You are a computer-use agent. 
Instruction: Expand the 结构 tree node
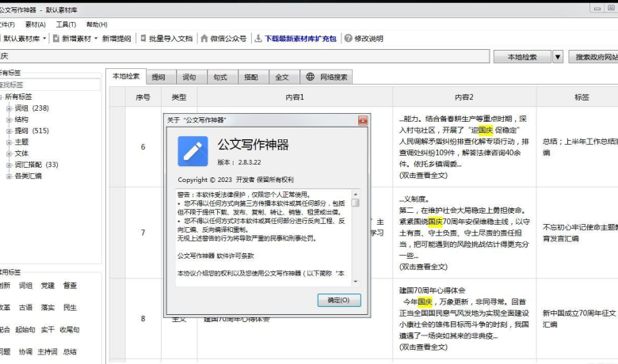pyautogui.click(x=9, y=119)
